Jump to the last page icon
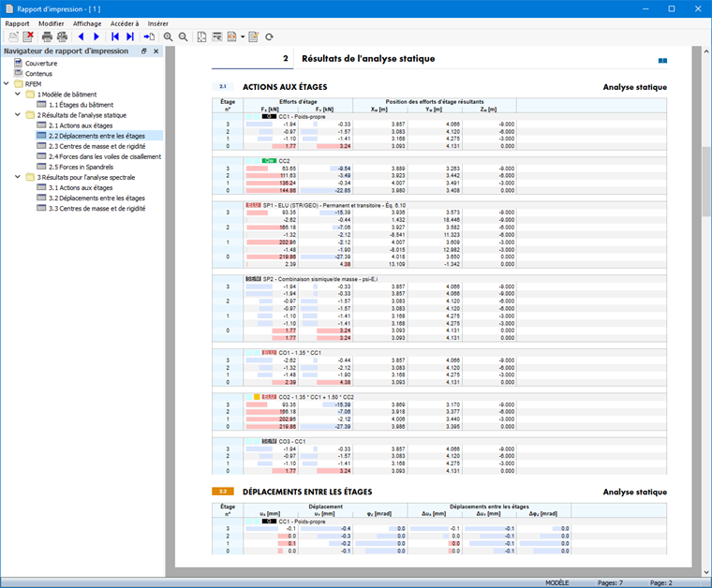Screen dimensions: 712x588 (x=130, y=37)
